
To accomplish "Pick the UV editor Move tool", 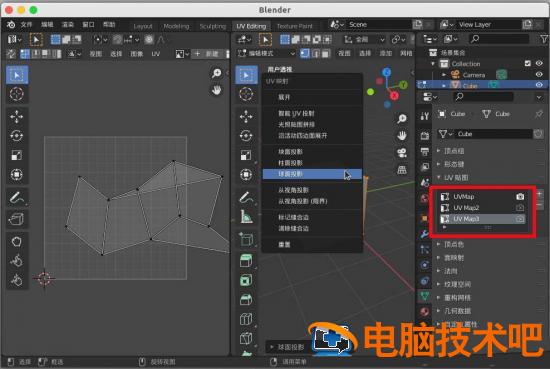I will click(x=17, y=117).
